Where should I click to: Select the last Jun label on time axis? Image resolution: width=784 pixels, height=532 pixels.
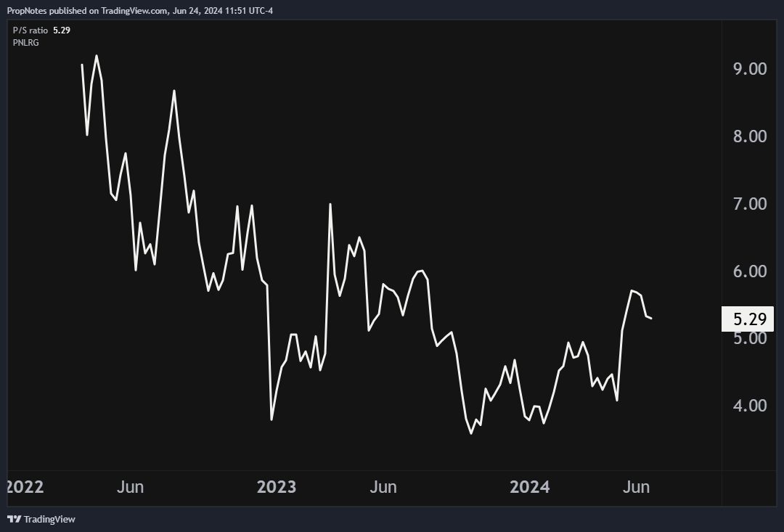coord(637,487)
